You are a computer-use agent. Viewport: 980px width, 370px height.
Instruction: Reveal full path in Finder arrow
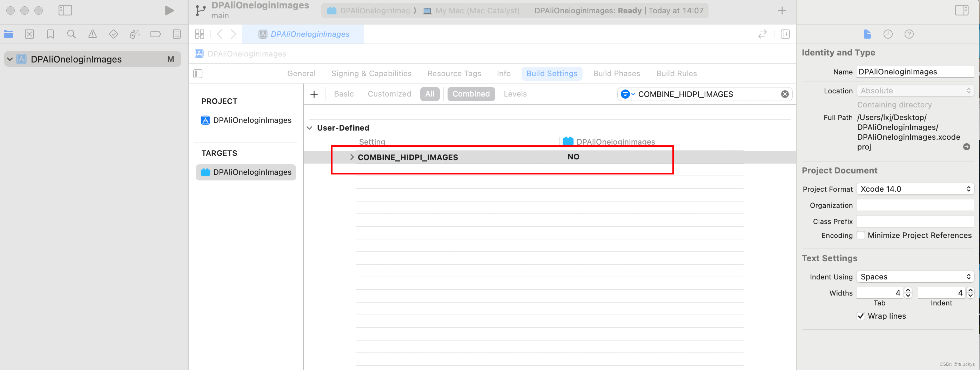tap(966, 147)
